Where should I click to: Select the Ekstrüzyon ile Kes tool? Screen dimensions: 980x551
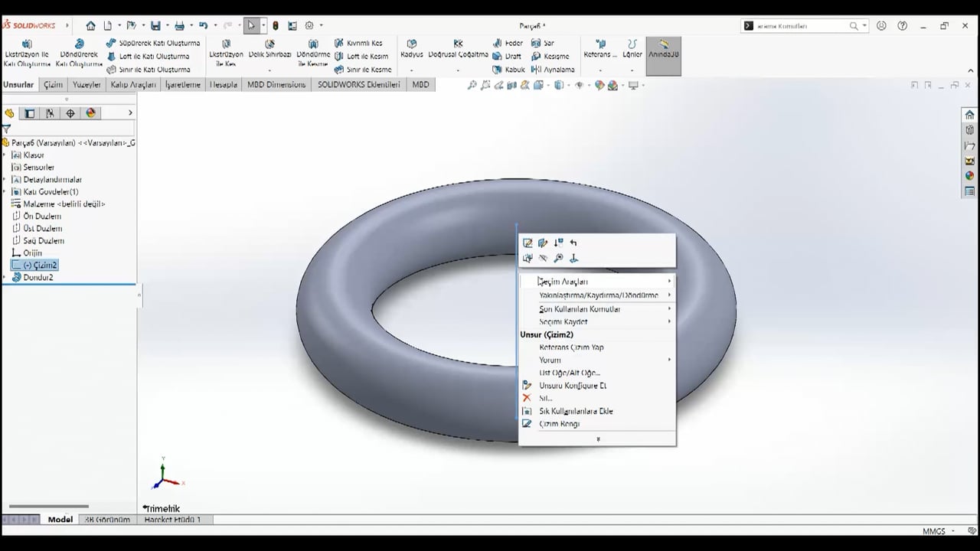(226, 54)
